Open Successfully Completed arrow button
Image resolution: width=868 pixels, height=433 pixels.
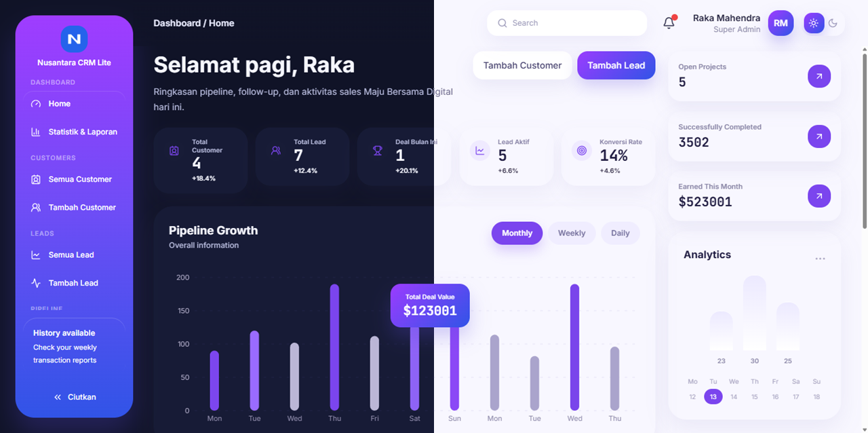click(x=819, y=136)
